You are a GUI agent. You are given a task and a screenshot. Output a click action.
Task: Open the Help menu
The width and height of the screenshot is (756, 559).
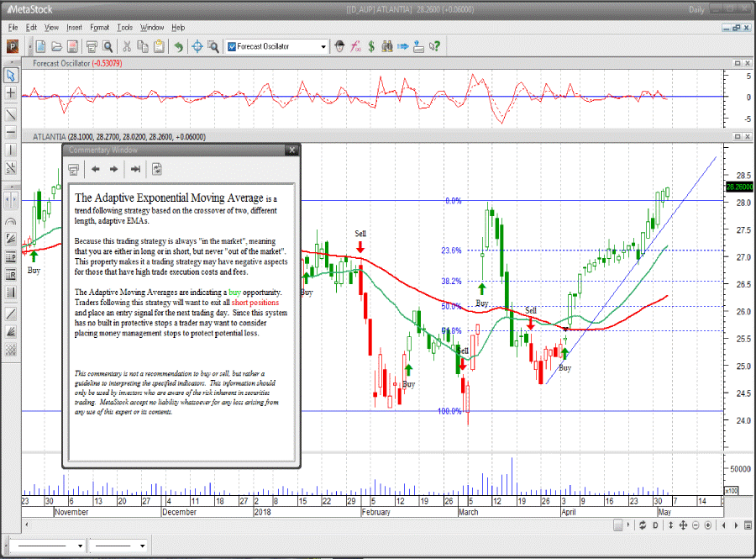click(x=178, y=28)
